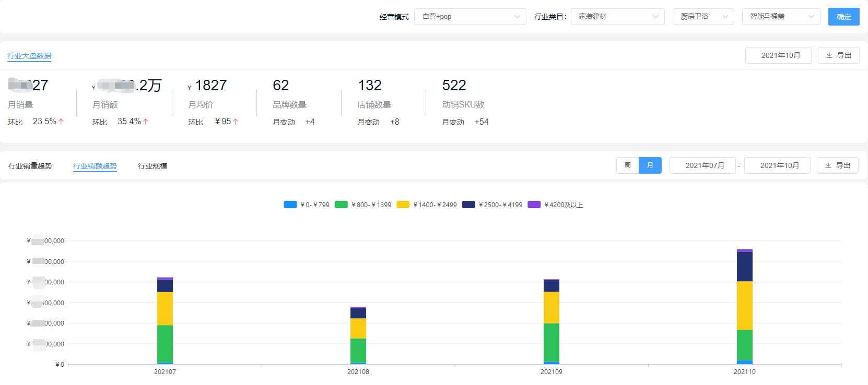This screenshot has height=385, width=868.
Task: Expand the 自营+pop dropdown chevron arrow
Action: (x=517, y=17)
